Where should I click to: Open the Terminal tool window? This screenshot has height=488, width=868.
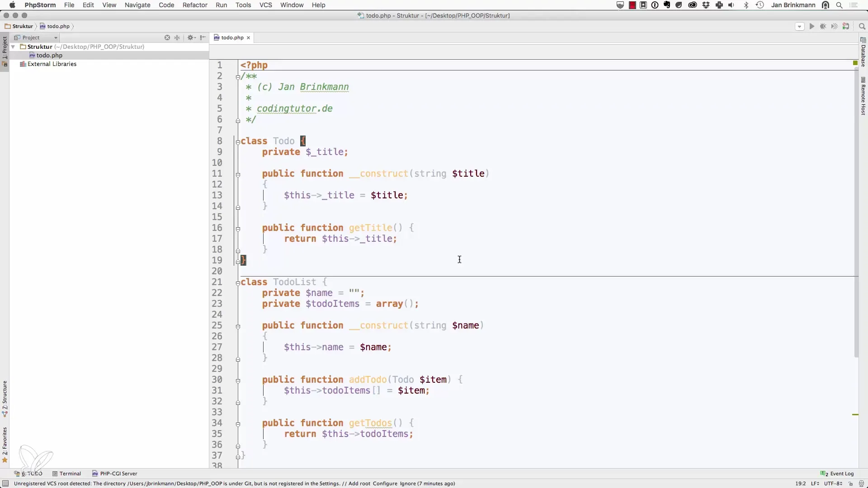(66, 474)
